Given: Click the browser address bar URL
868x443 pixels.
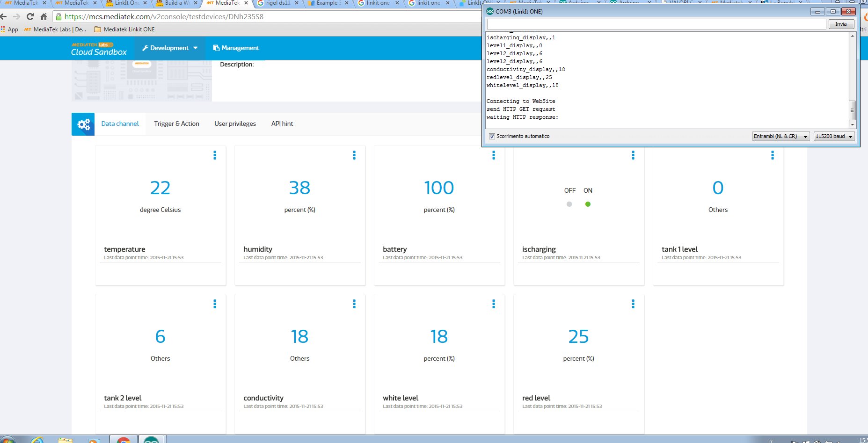Looking at the screenshot, I should pos(164,16).
